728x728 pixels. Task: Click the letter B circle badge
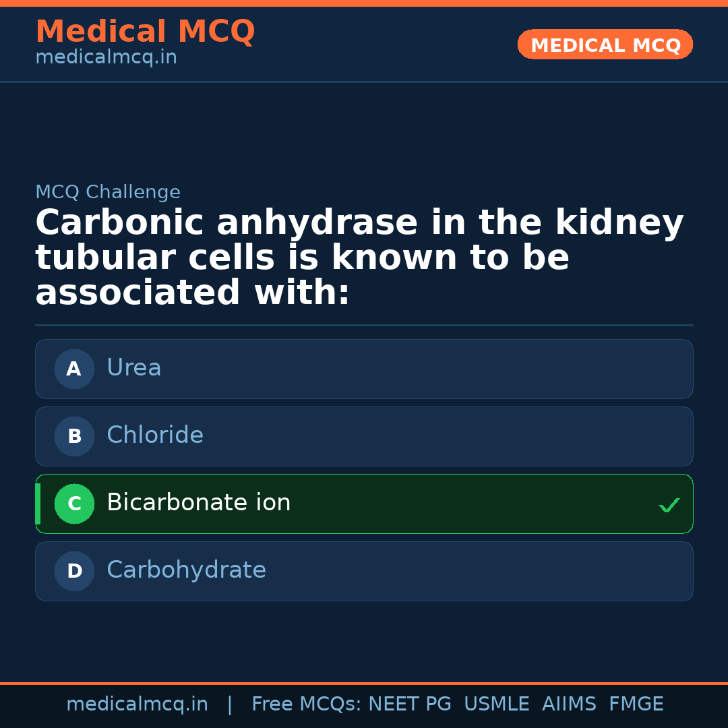(x=74, y=436)
